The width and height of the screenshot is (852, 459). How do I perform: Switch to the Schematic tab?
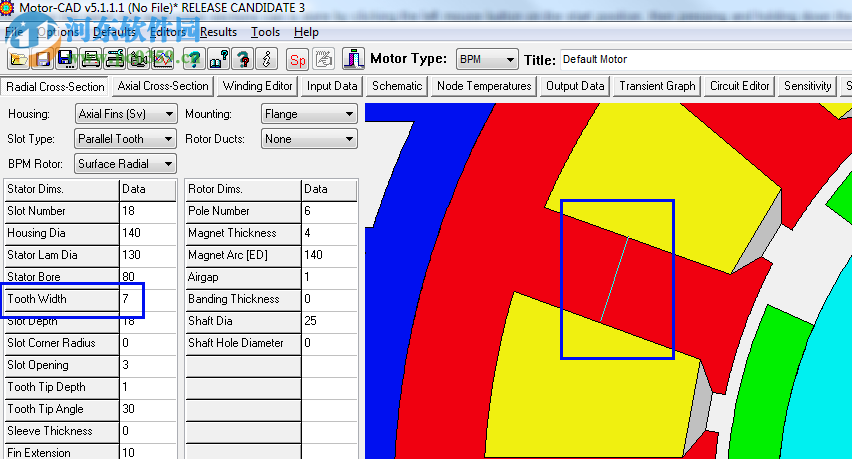(397, 86)
